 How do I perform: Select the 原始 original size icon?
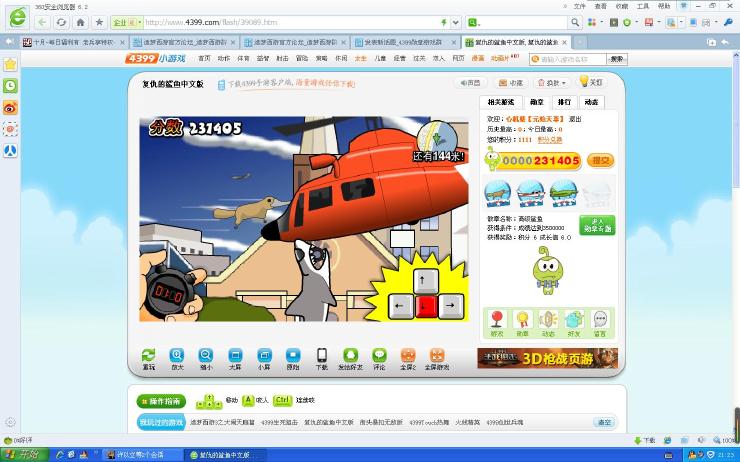click(293, 355)
